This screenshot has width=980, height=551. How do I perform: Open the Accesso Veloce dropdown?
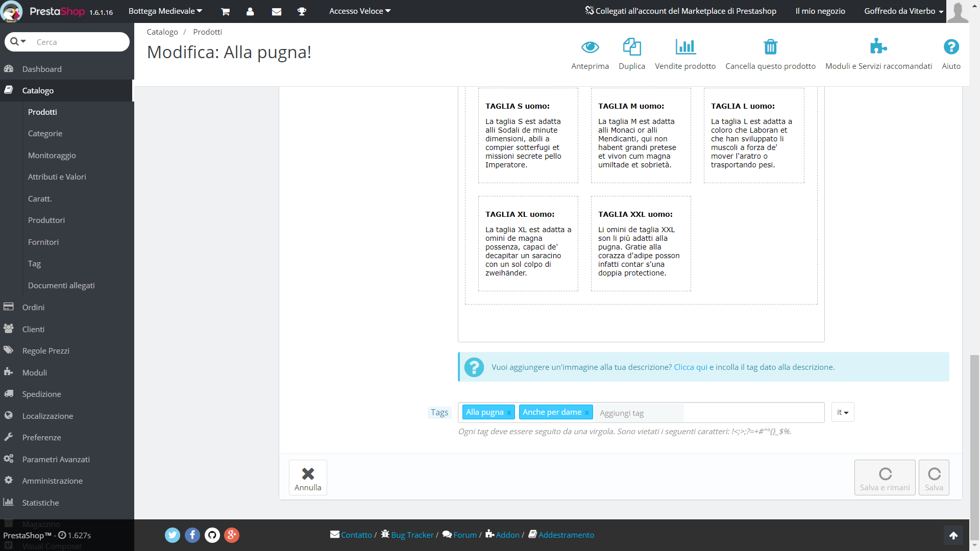pyautogui.click(x=360, y=11)
